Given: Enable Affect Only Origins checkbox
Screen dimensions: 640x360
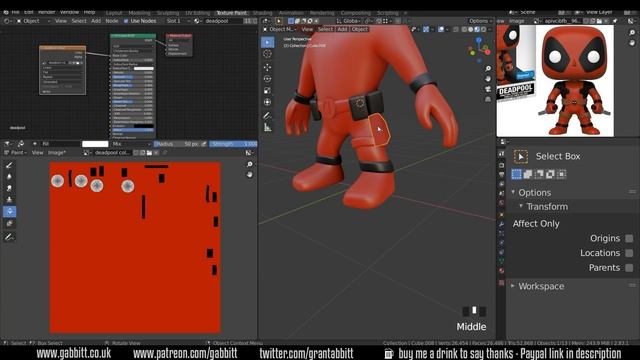Looking at the screenshot, I should point(629,238).
